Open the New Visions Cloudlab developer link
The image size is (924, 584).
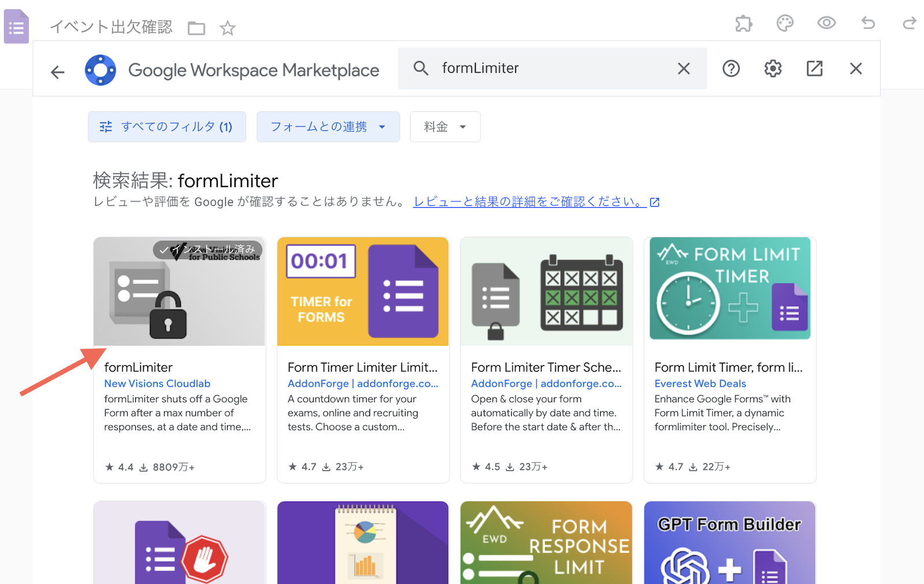(157, 384)
